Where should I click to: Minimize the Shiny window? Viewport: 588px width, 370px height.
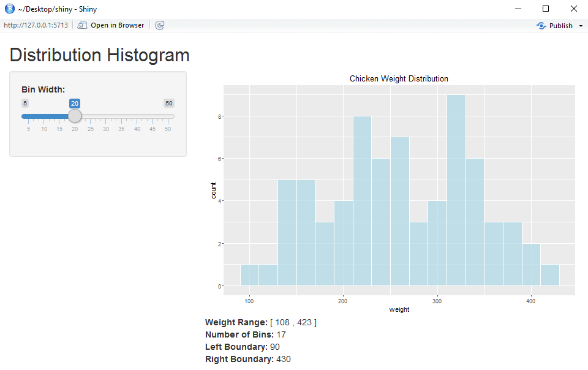pos(518,9)
